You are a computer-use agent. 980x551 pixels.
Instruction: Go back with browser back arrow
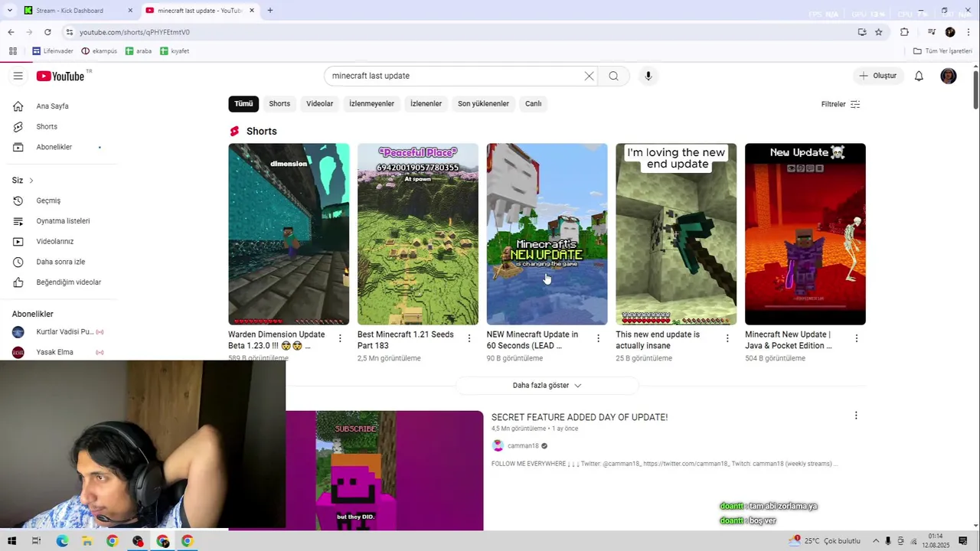point(11,32)
